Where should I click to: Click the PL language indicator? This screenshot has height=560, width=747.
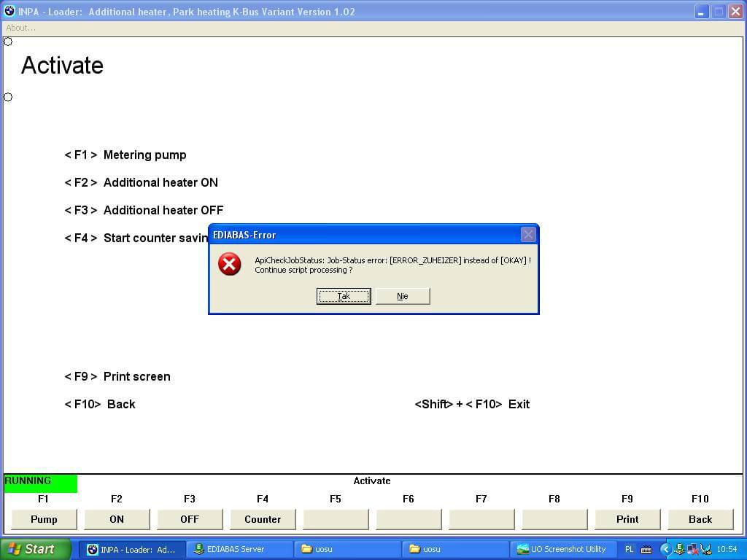coord(629,550)
